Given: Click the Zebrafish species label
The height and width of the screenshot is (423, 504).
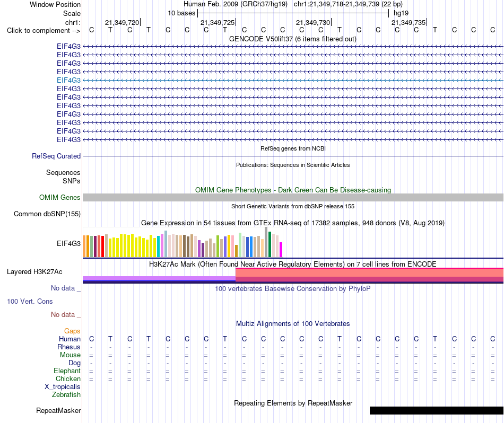Looking at the screenshot, I should click(66, 394).
